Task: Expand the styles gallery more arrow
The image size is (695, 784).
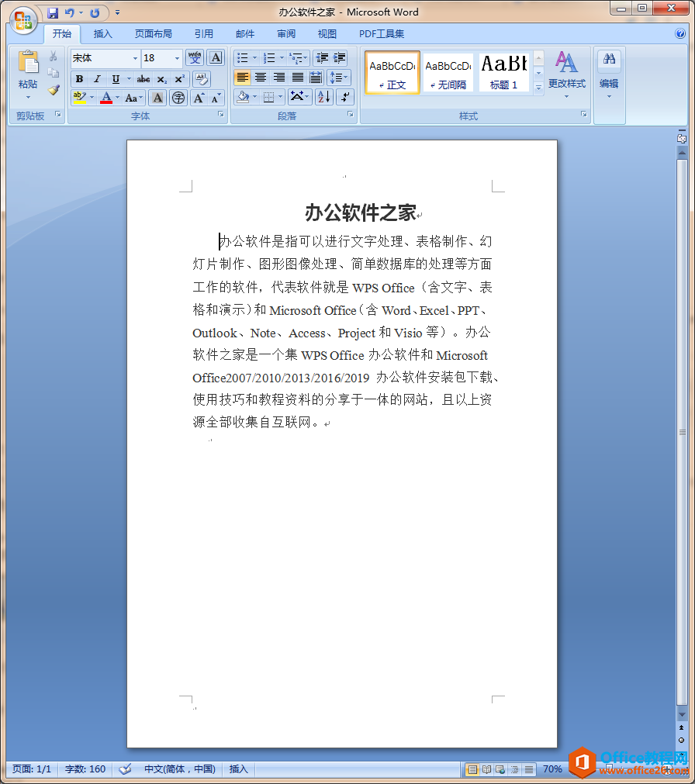Action: point(538,88)
